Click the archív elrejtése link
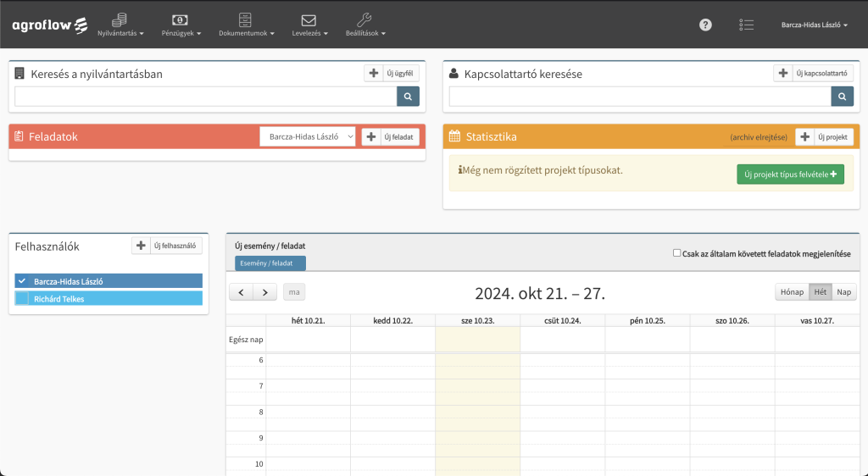 click(758, 137)
